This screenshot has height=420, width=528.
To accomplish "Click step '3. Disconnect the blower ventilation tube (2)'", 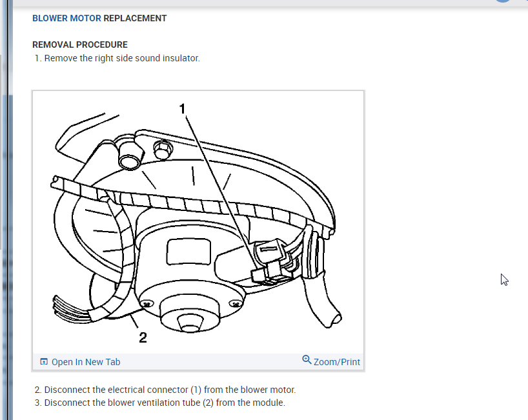I will pyautogui.click(x=159, y=403).
